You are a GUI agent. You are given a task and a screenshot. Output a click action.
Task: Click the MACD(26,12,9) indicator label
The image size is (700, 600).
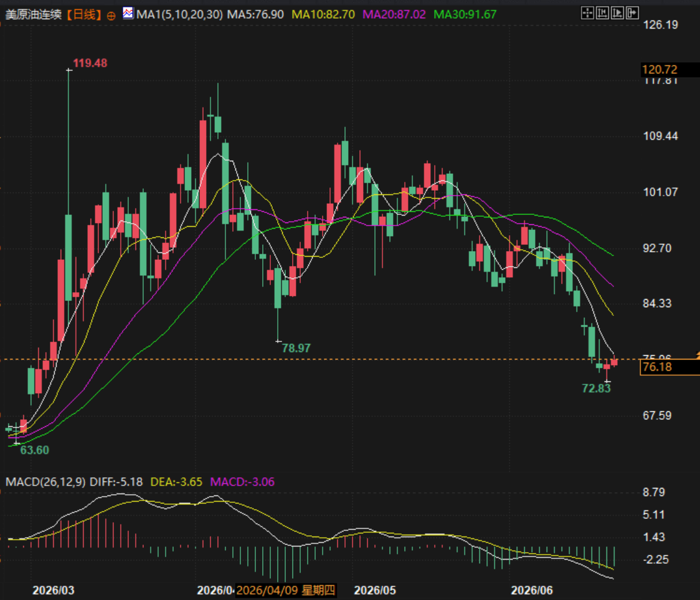45,482
